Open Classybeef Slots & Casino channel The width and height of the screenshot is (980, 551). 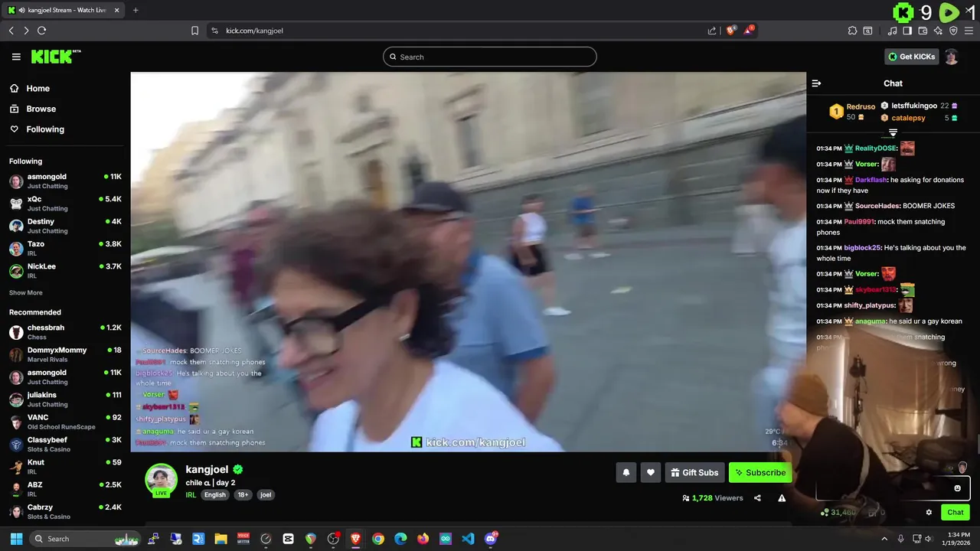pos(65,444)
